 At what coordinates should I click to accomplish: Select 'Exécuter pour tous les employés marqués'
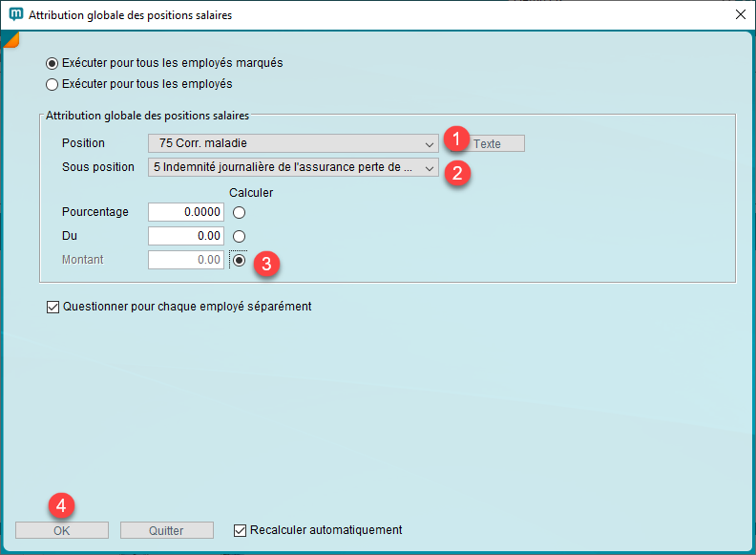point(52,63)
